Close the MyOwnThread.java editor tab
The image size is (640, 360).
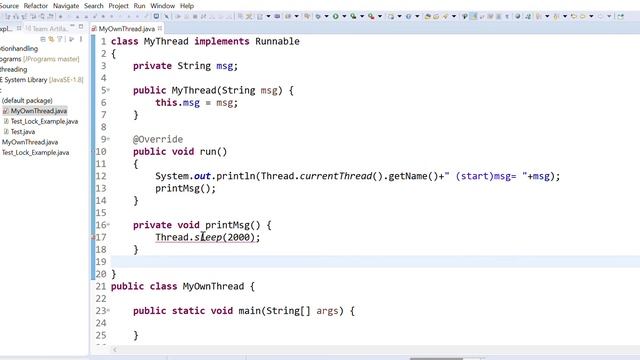160,28
